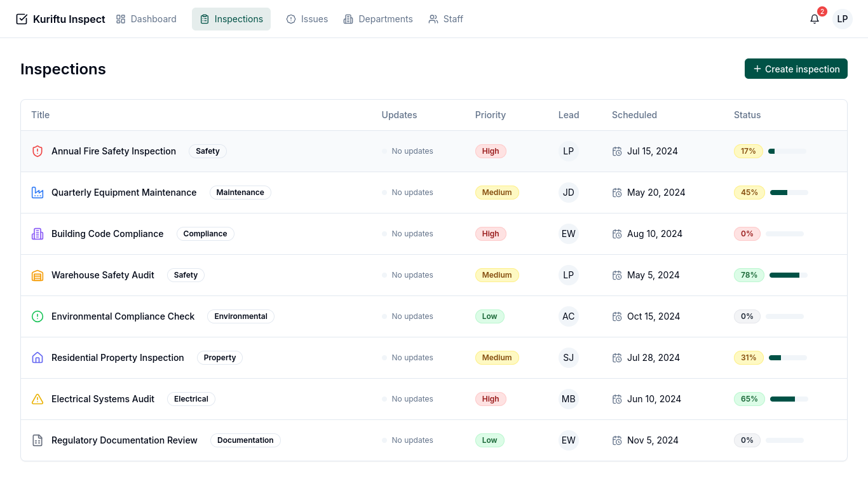Click the Kuriftu Inspect checkmark logo
The width and height of the screenshot is (868, 488).
[x=22, y=19]
